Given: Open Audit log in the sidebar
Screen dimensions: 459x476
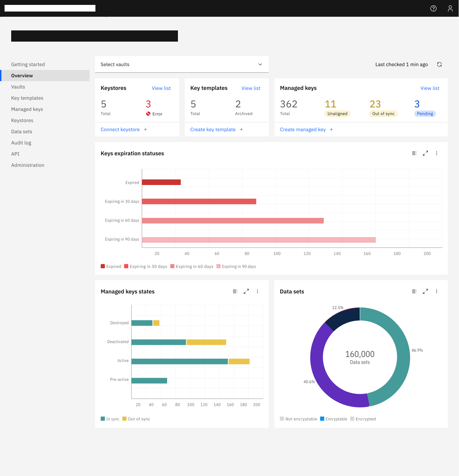Looking at the screenshot, I should pyautogui.click(x=21, y=143).
